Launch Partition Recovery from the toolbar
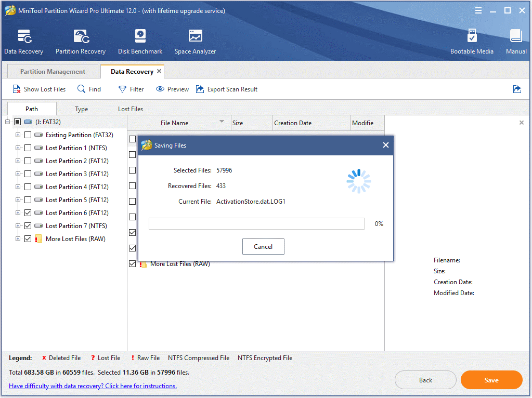The width and height of the screenshot is (532, 398). click(81, 36)
